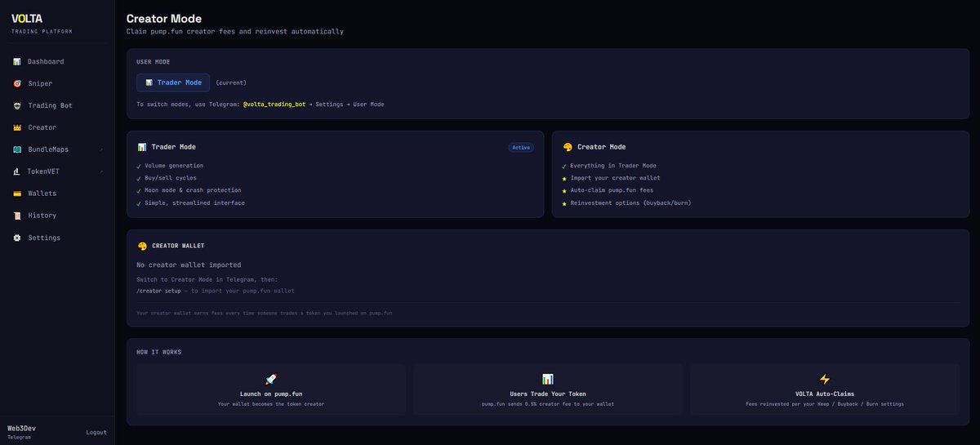Click the 'USER MODE' section label
Viewport: 980px width, 445px height.
tap(154, 62)
